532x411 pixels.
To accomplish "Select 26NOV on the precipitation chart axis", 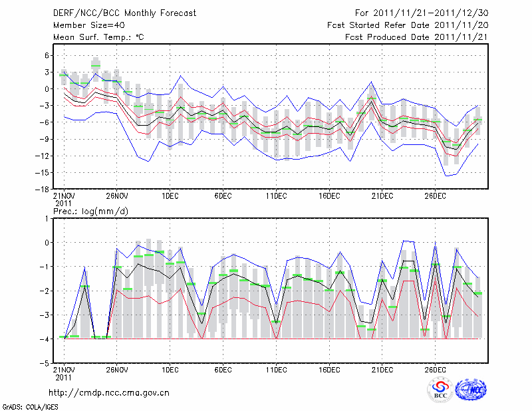I will (x=116, y=370).
